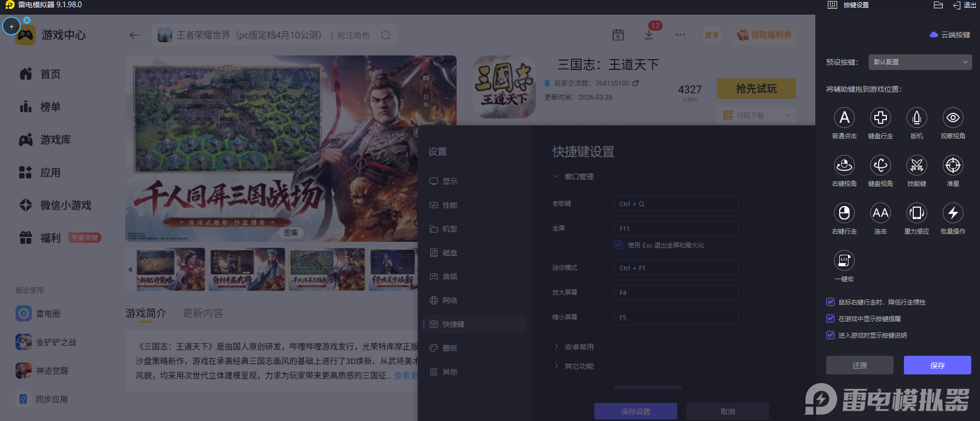Open the 扫码下载 dropdown
The width and height of the screenshot is (980, 421).
(x=756, y=115)
